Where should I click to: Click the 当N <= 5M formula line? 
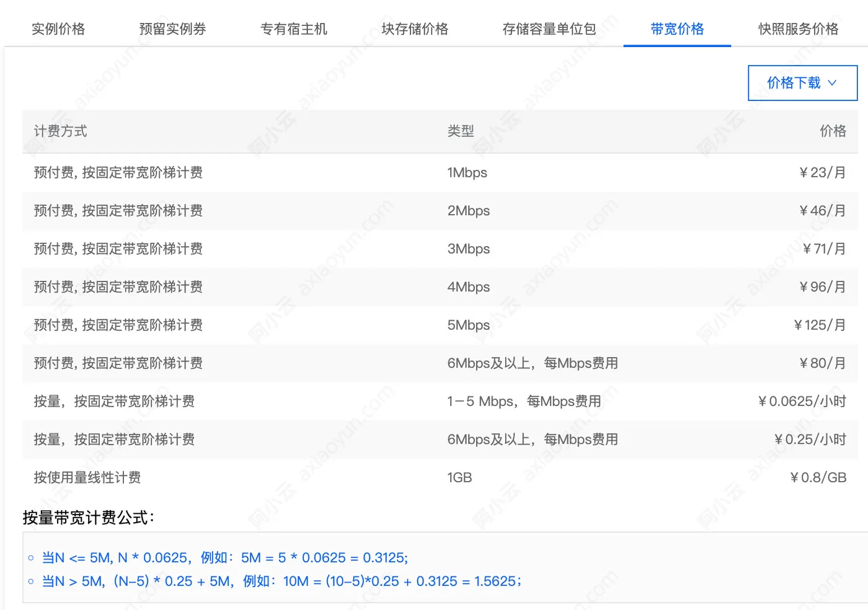tap(224, 558)
